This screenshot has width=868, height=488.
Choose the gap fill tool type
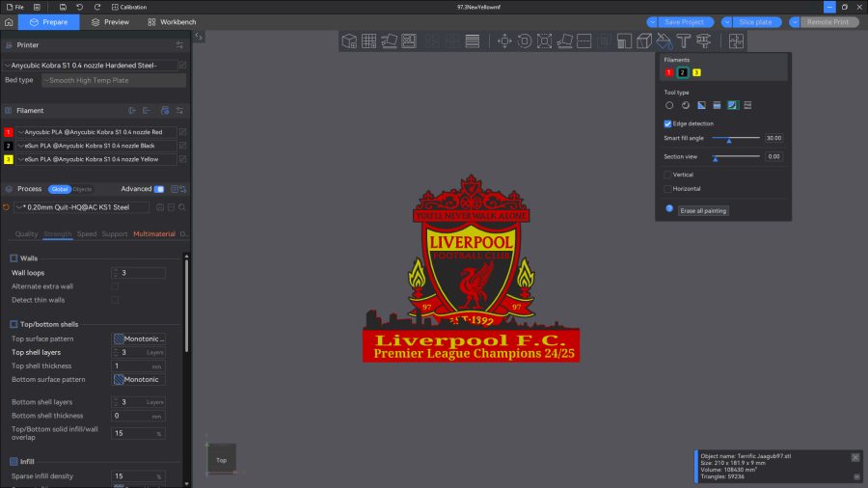click(x=747, y=105)
